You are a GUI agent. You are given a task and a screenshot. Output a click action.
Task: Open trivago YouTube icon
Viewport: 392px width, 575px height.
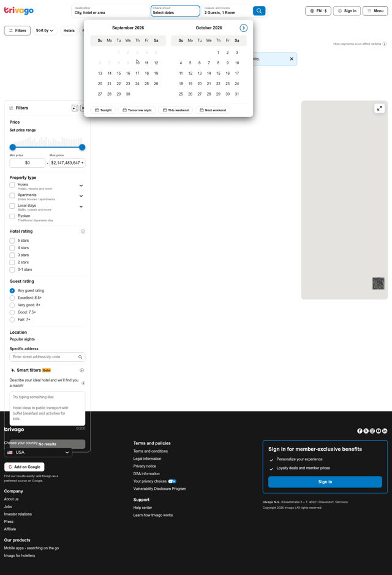click(x=379, y=431)
